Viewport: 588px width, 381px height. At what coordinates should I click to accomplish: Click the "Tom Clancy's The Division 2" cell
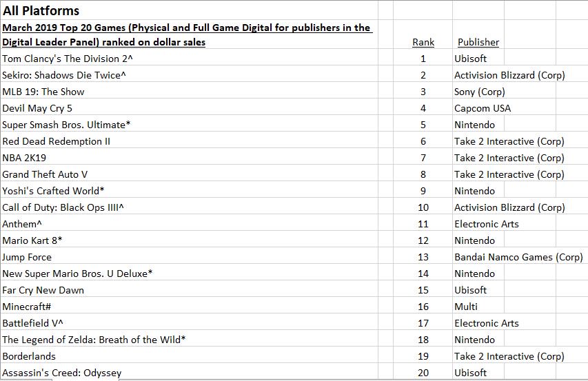(x=61, y=59)
